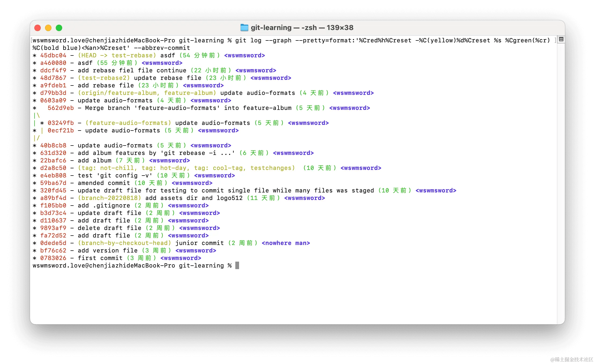Select the HEAD commit hash 45dbc04
The width and height of the screenshot is (595, 364).
pyautogui.click(x=53, y=55)
